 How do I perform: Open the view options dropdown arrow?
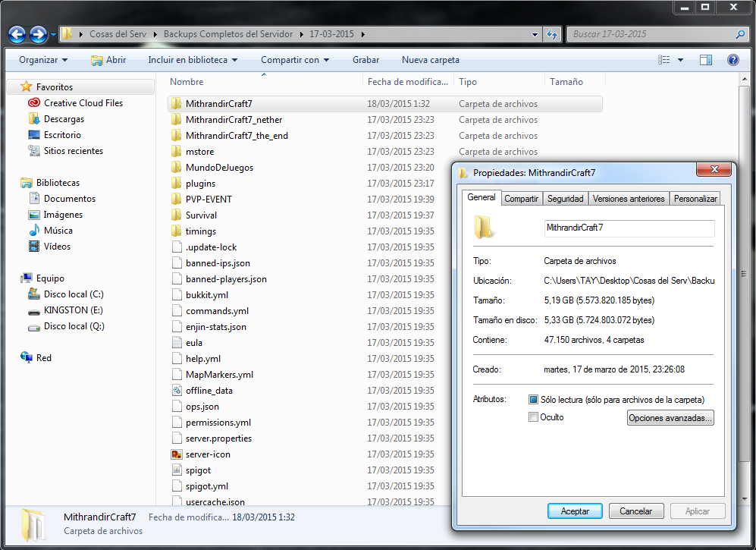680,60
